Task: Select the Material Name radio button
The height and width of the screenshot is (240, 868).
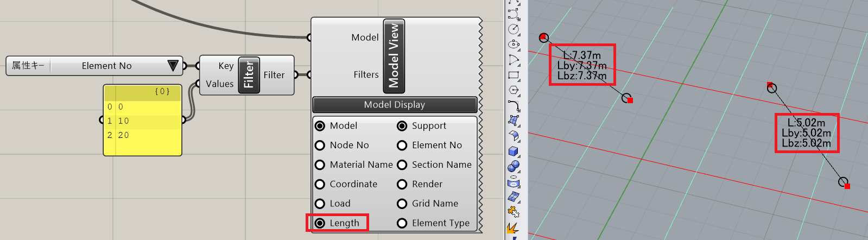Action: tap(320, 165)
